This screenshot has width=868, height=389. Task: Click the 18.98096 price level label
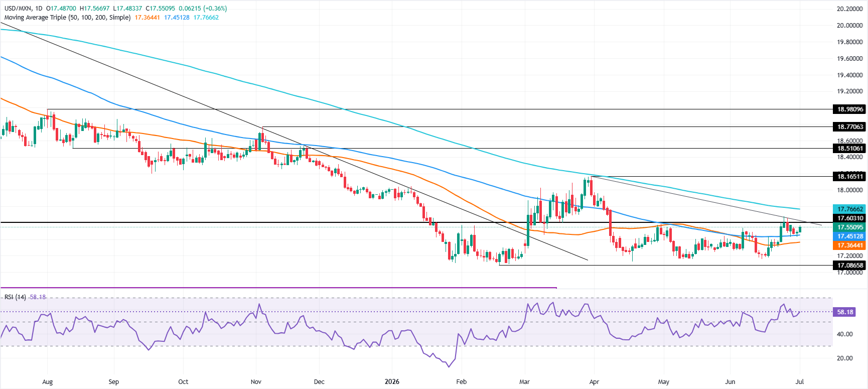click(x=850, y=109)
